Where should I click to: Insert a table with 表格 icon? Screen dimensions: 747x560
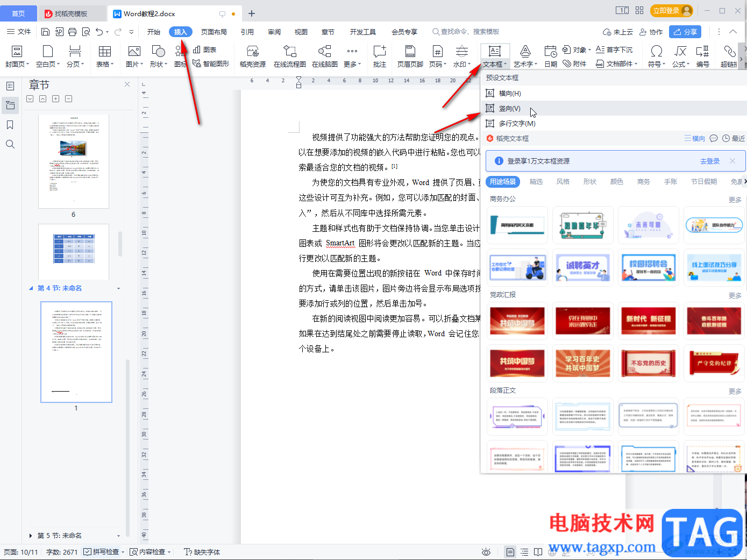(x=105, y=56)
